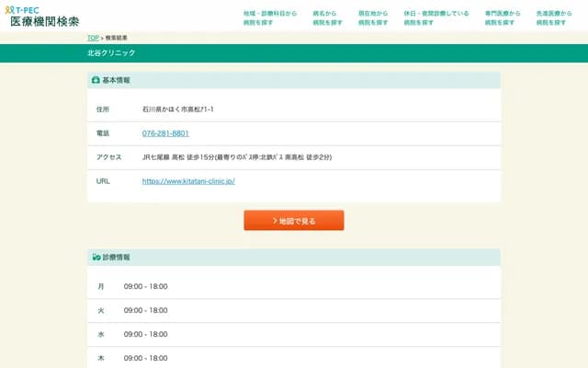Screen dimensions: 588x368
Task: Select the 検索結果 breadcrumb text
Action: [116, 38]
